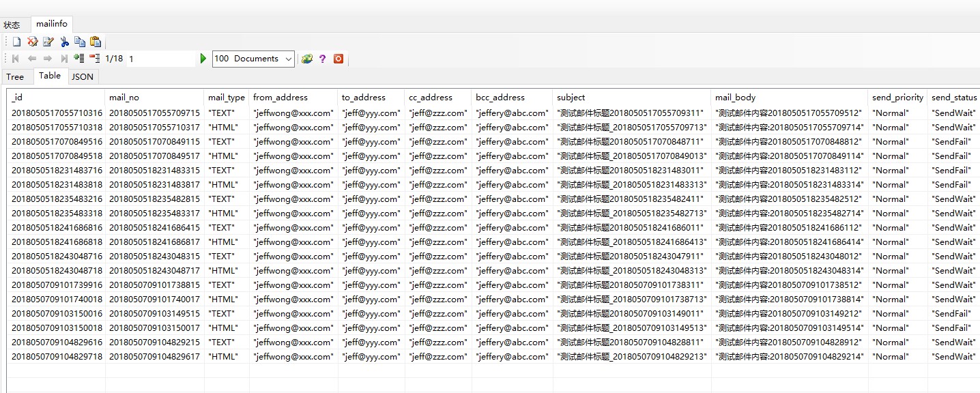Image resolution: width=980 pixels, height=393 pixels.
Task: Select the mailinfo tab
Action: coord(52,24)
